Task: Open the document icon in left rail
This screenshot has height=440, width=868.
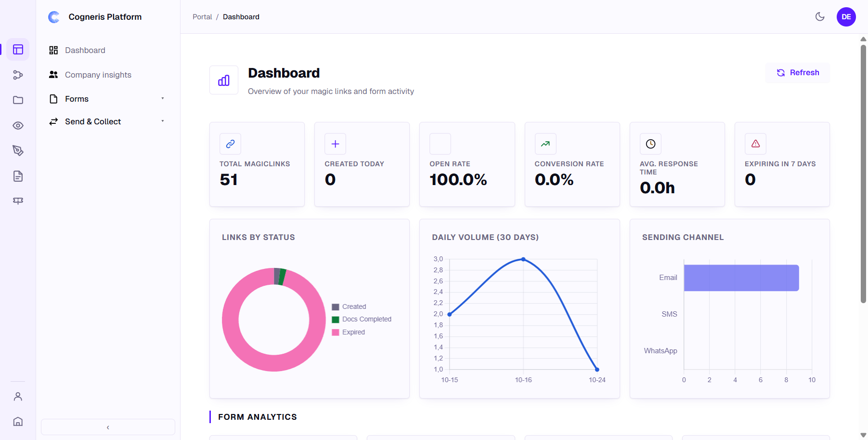Action: tap(18, 176)
